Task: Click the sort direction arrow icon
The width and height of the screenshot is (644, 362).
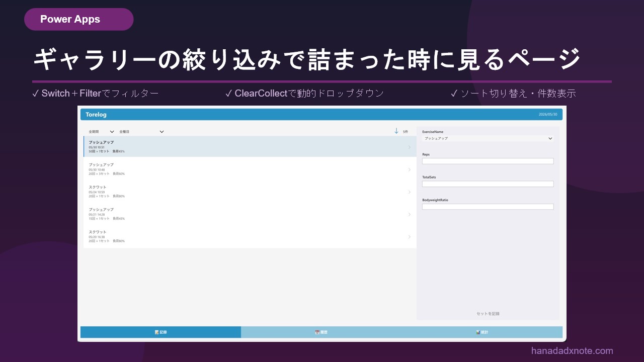Action: tap(396, 131)
